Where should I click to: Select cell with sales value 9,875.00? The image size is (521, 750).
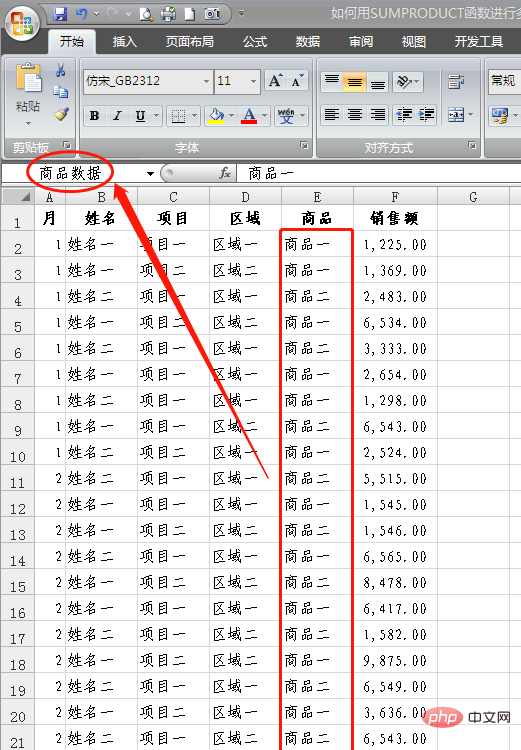coord(395,661)
